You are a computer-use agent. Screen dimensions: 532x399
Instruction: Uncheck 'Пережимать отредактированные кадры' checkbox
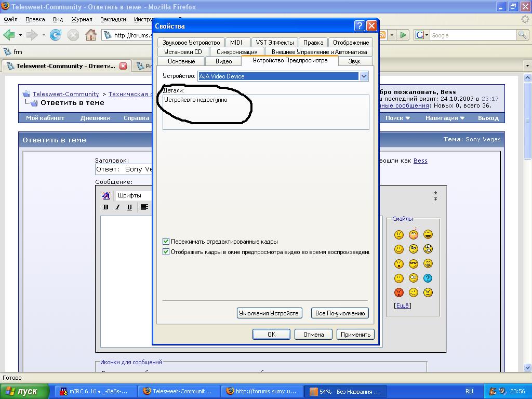(166, 241)
